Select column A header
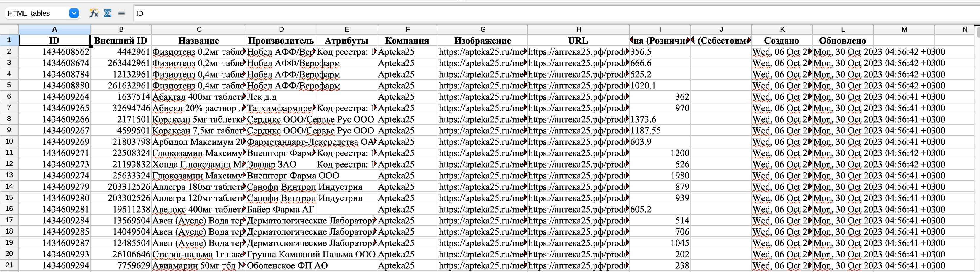980x272 pixels. click(54, 29)
